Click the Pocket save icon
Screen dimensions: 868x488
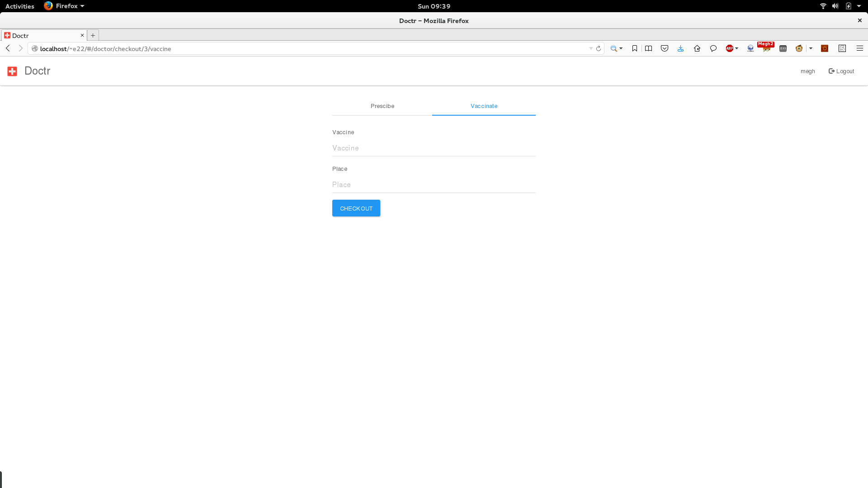[x=665, y=48]
